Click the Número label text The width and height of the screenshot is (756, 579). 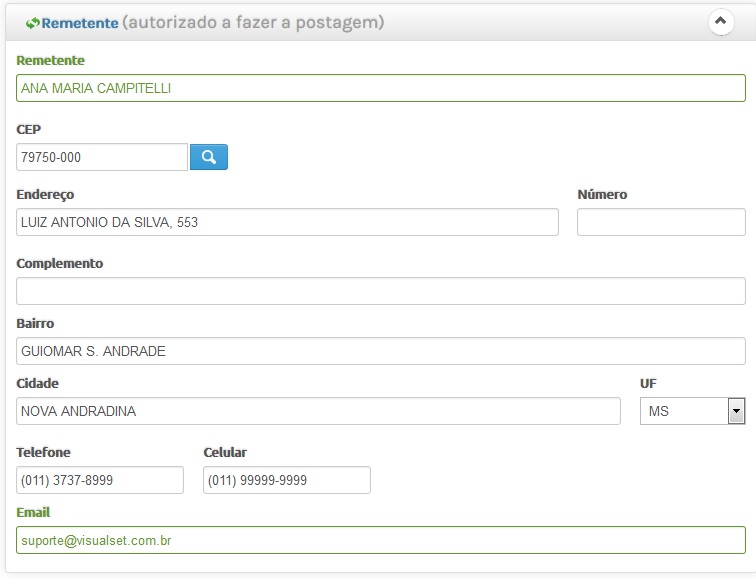(602, 194)
